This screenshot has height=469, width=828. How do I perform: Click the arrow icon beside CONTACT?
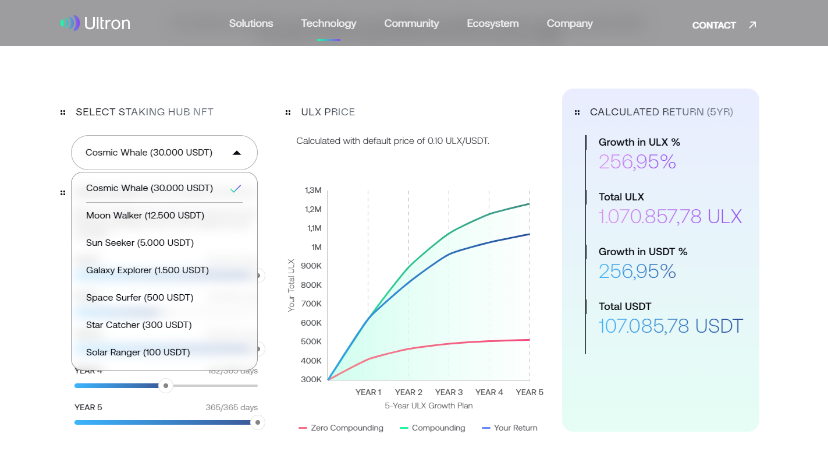pos(752,25)
